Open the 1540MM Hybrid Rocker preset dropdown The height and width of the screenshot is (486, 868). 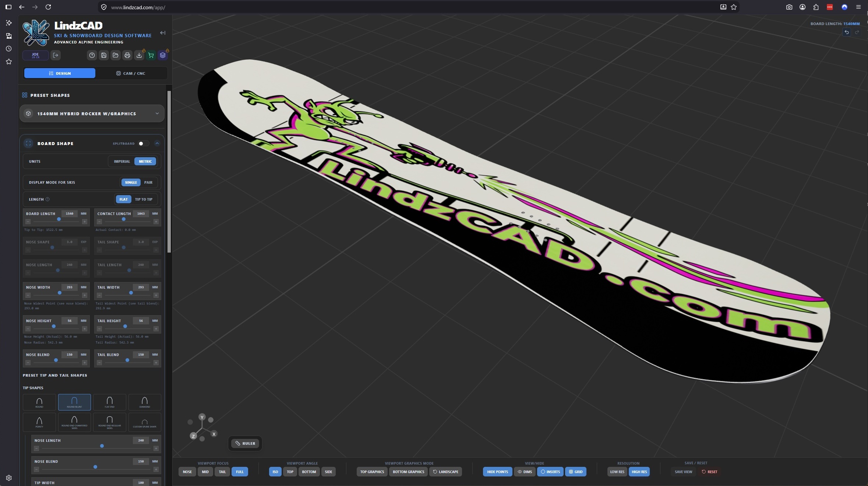pyautogui.click(x=92, y=113)
